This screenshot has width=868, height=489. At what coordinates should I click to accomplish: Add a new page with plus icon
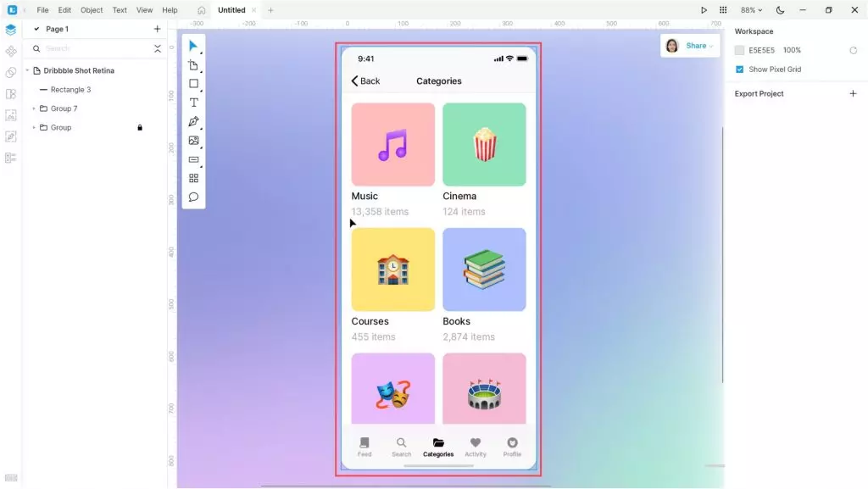click(157, 29)
